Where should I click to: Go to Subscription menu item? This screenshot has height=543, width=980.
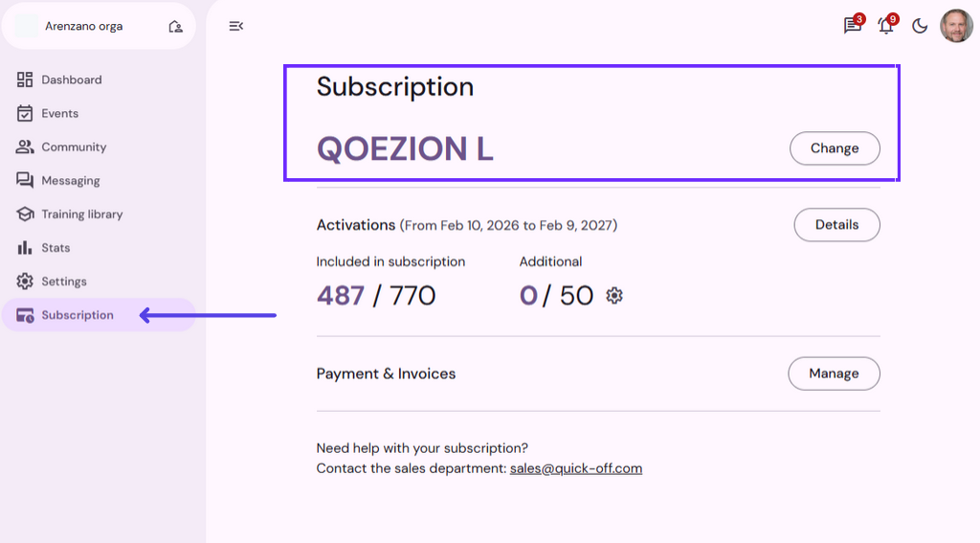(78, 315)
